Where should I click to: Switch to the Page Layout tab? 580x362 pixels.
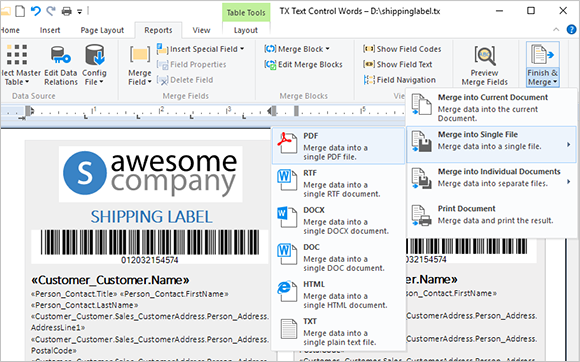click(102, 30)
